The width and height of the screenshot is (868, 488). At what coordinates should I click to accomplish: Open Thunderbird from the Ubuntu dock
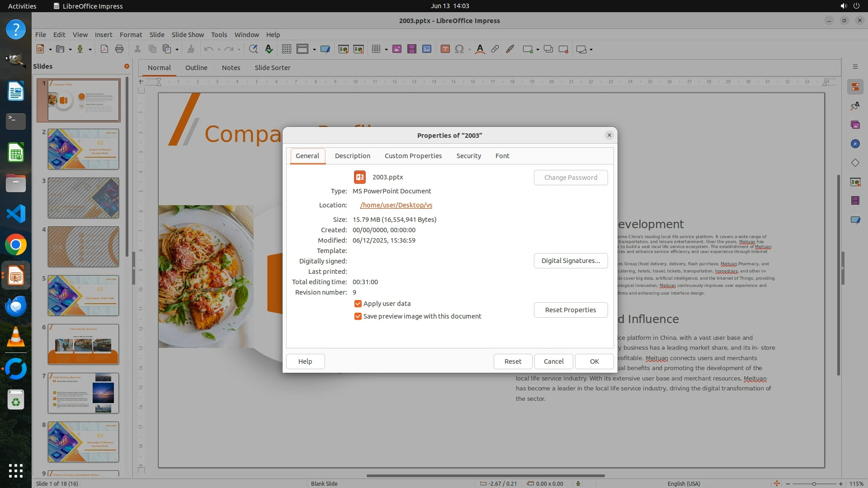[16, 306]
